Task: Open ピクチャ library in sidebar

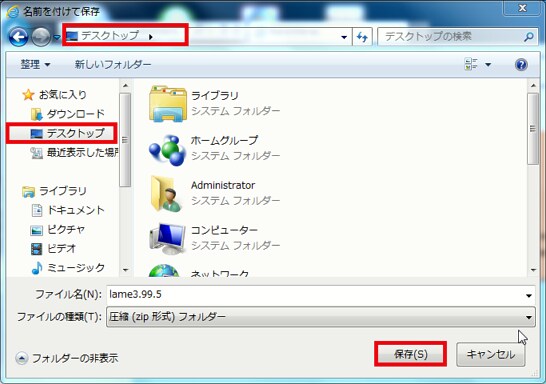Action: (66, 229)
